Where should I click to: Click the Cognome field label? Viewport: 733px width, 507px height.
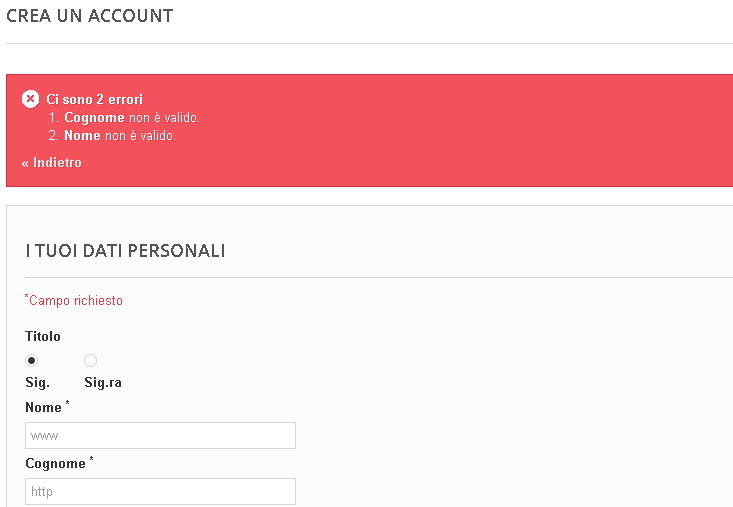tap(55, 464)
